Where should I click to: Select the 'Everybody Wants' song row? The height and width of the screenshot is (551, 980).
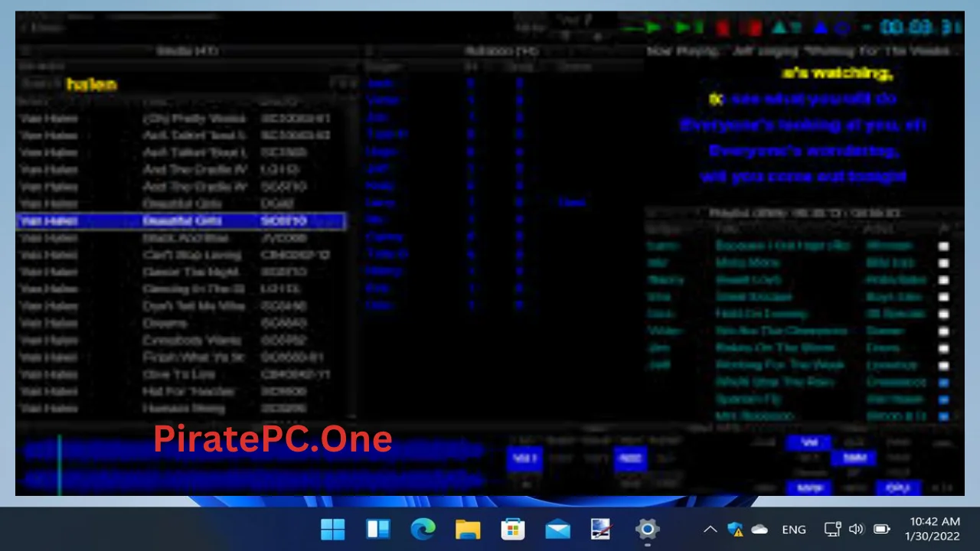point(181,341)
